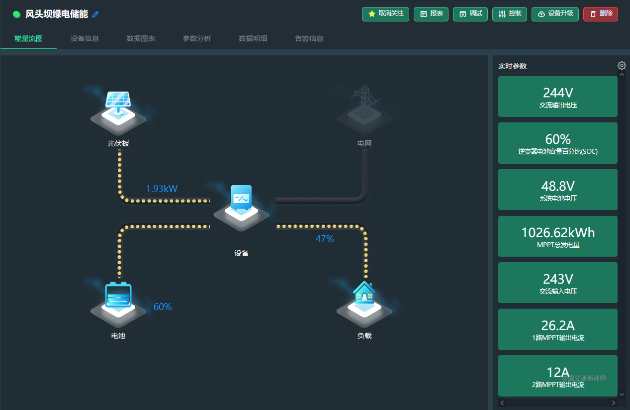Click the green online status indicator dot
The width and height of the screenshot is (630, 410).
click(x=16, y=15)
